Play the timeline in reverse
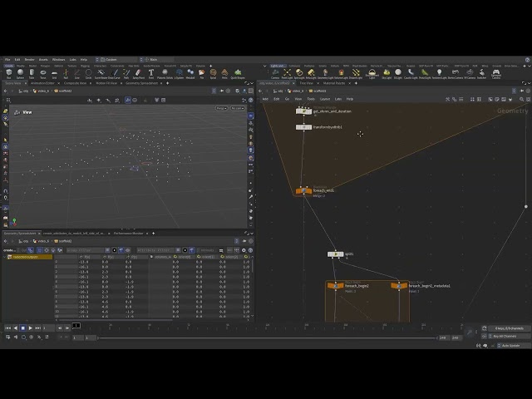This screenshot has height=399, width=532. [x=15, y=328]
